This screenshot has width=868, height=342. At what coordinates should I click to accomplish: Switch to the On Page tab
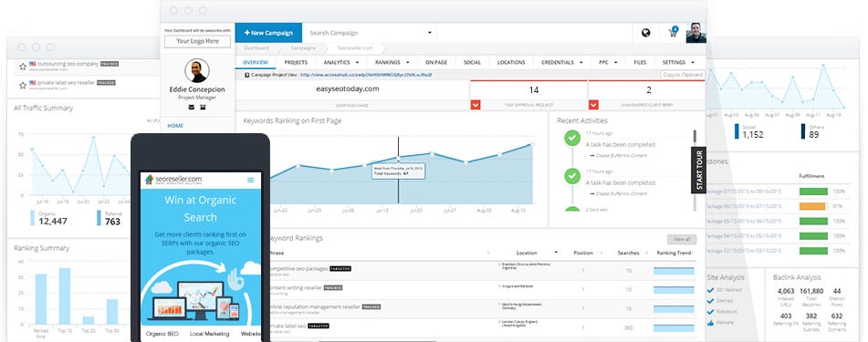pyautogui.click(x=436, y=63)
